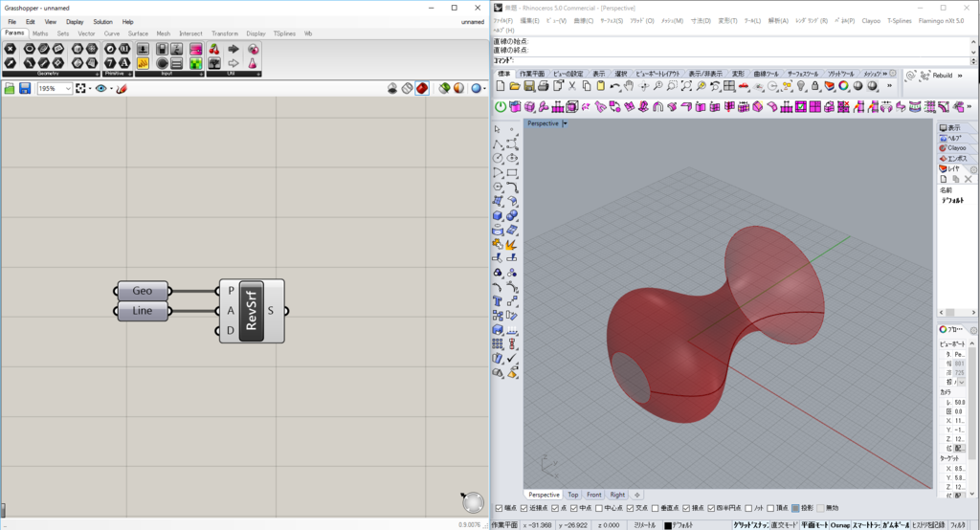Toggle the 四半円点 osnap checkbox
Viewport: 980px width, 530px height.
[711, 508]
